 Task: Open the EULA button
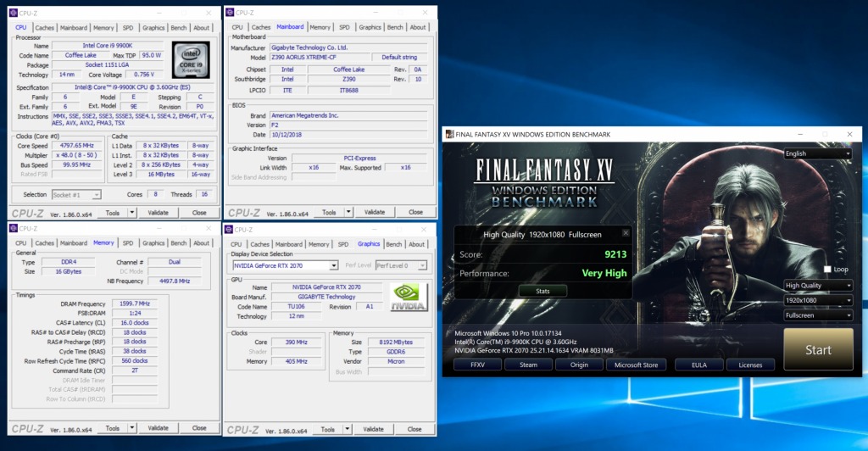coord(699,365)
